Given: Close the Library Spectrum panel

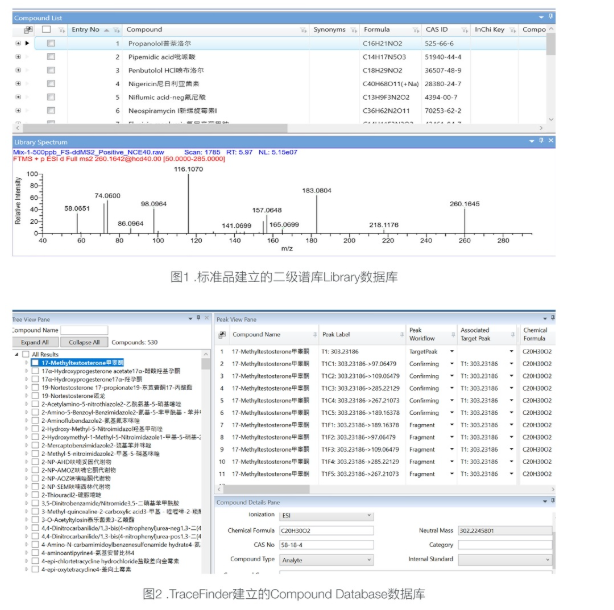Looking at the screenshot, I should click(x=551, y=141).
